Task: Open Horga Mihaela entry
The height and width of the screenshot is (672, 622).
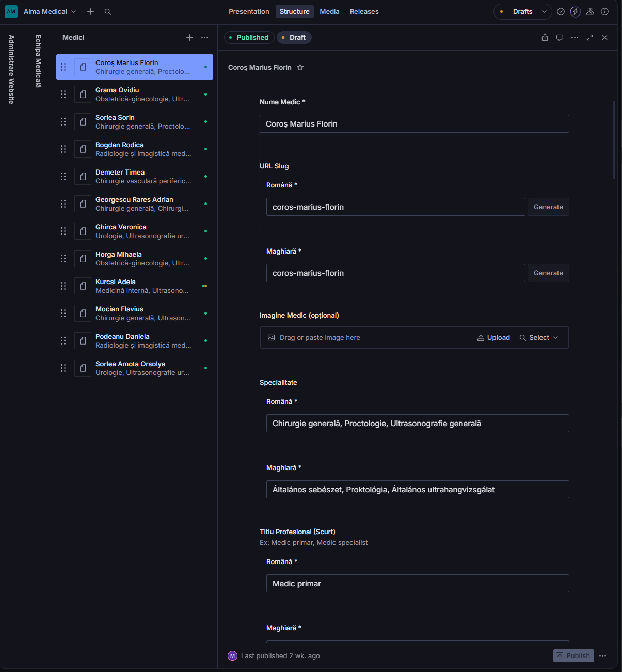Action: pyautogui.click(x=135, y=258)
